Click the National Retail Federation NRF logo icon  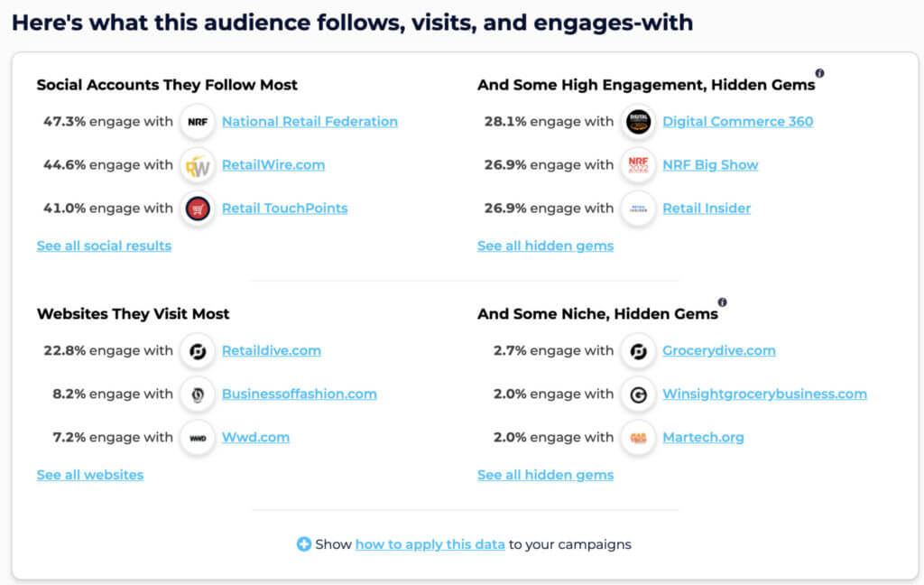[x=198, y=122]
